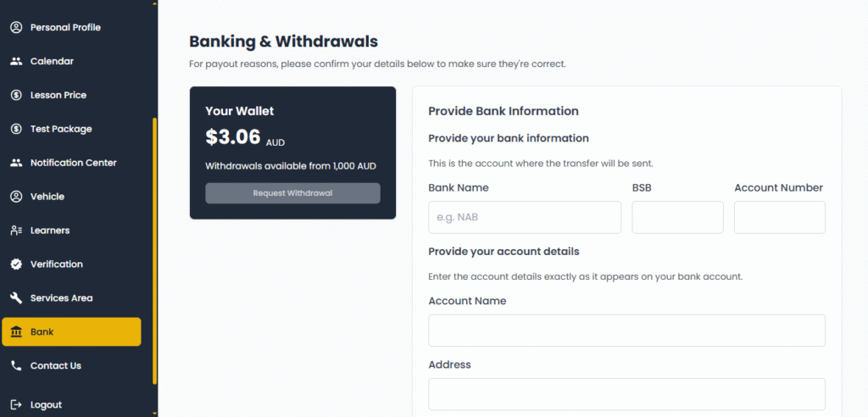Go to Verification page label
This screenshot has width=868, height=417.
[x=57, y=264]
